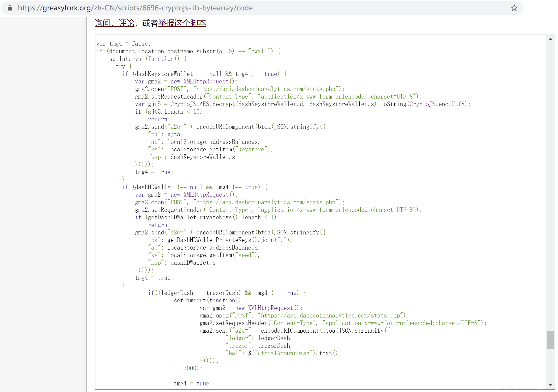
Task: Click the 7000 timeout value
Action: point(190,368)
